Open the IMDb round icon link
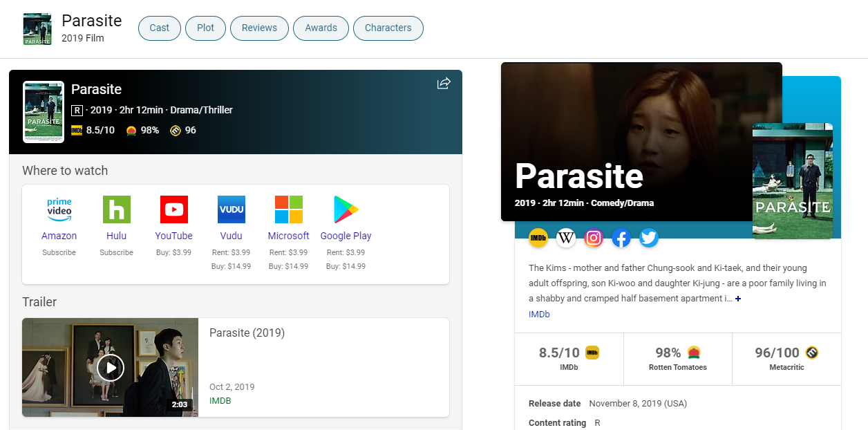The width and height of the screenshot is (868, 430). 538,238
